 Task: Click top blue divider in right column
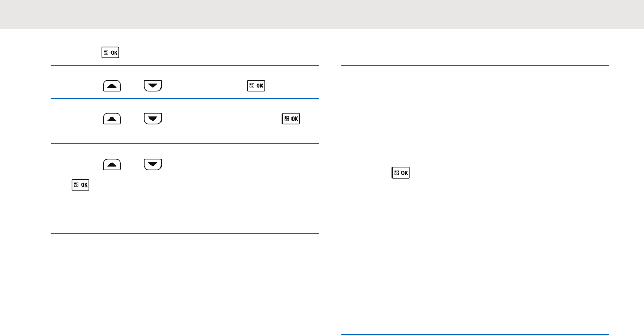pyautogui.click(x=475, y=65)
